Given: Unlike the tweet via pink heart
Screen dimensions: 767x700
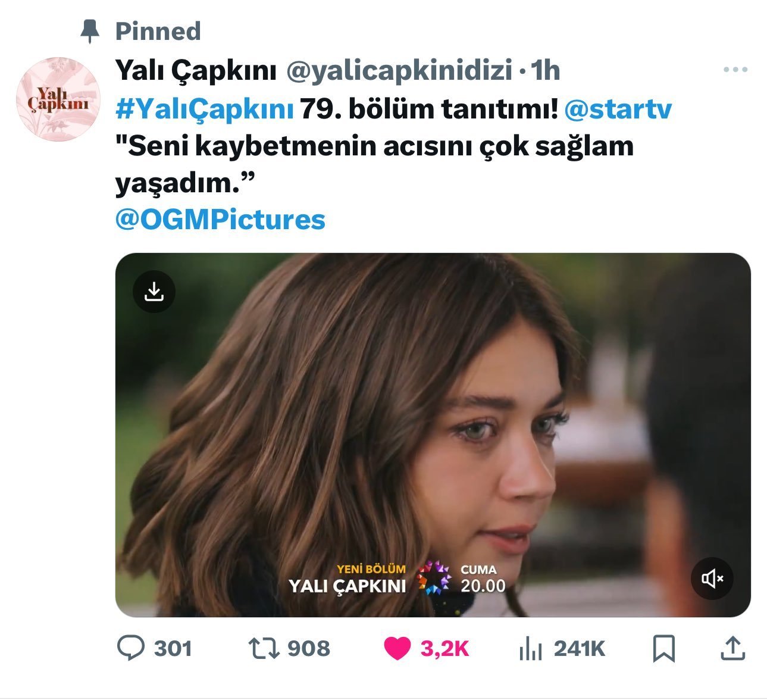Looking at the screenshot, I should 397,648.
